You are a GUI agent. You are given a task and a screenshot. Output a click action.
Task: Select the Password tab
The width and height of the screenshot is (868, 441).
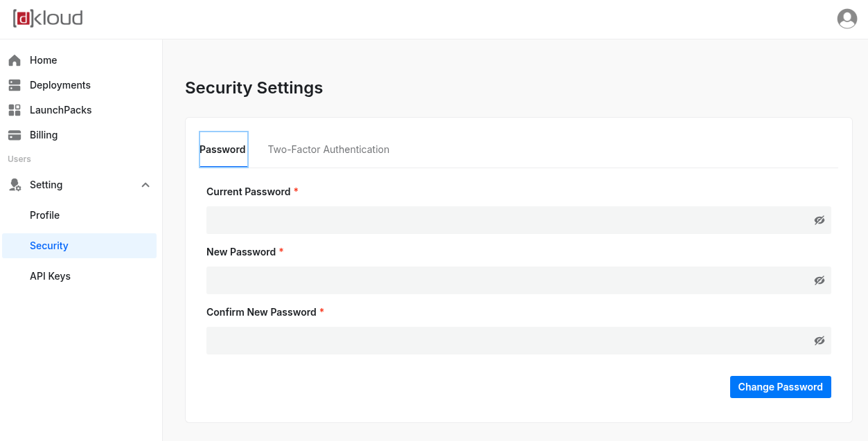tap(223, 149)
